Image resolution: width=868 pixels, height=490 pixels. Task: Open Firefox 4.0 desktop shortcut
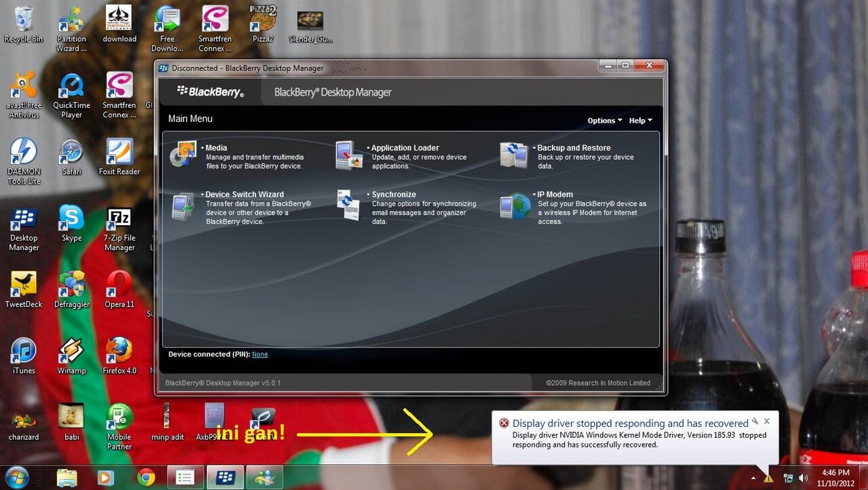119,356
